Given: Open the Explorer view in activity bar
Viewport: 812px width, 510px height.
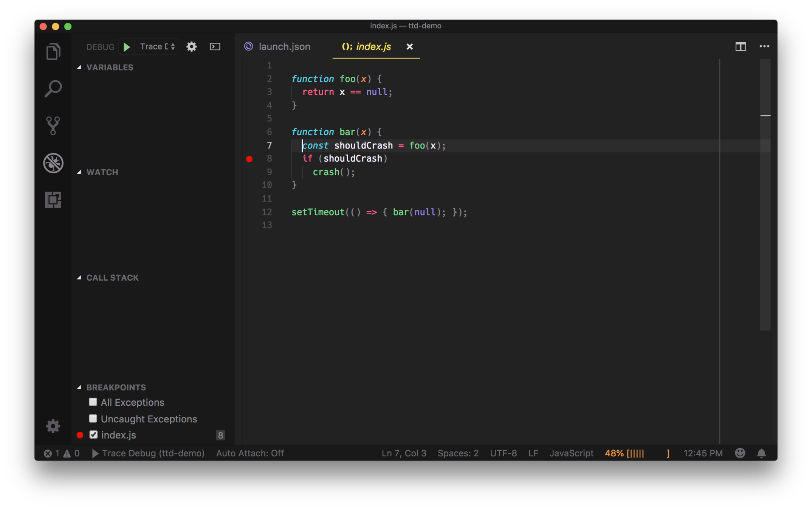Looking at the screenshot, I should pos(53,52).
